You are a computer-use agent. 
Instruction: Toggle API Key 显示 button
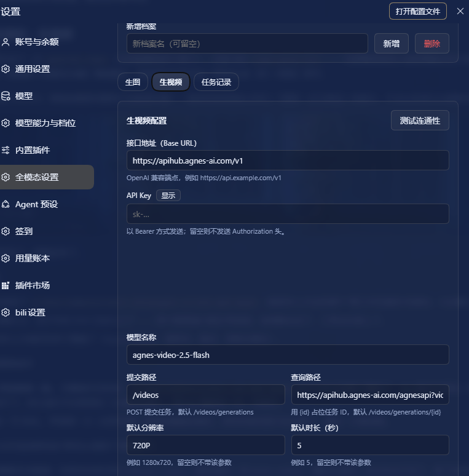168,195
